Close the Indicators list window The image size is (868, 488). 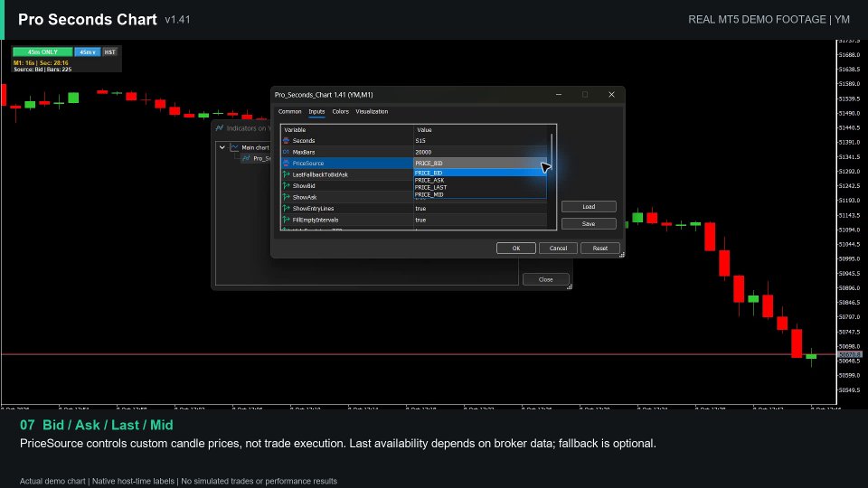(x=546, y=279)
